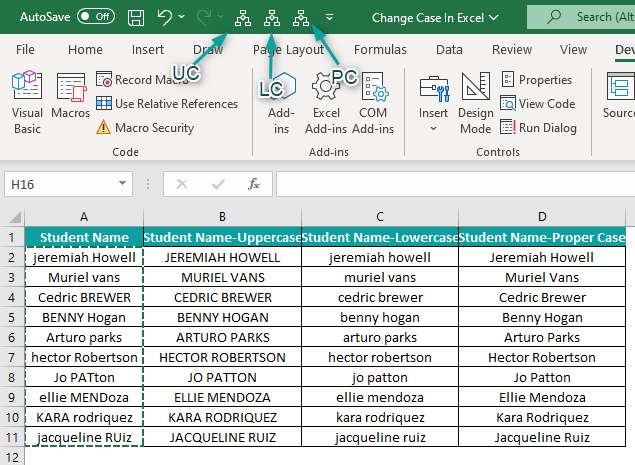Click the Undo arrow icon
This screenshot has width=635, height=465.
pyautogui.click(x=165, y=17)
